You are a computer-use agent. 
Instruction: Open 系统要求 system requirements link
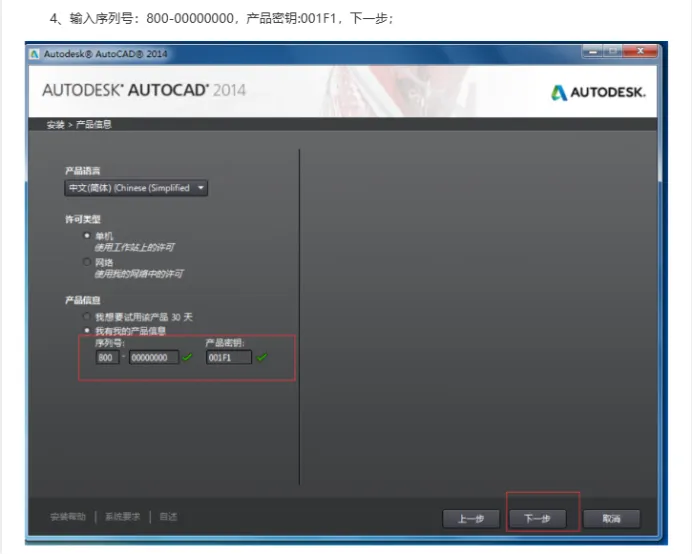tap(122, 517)
